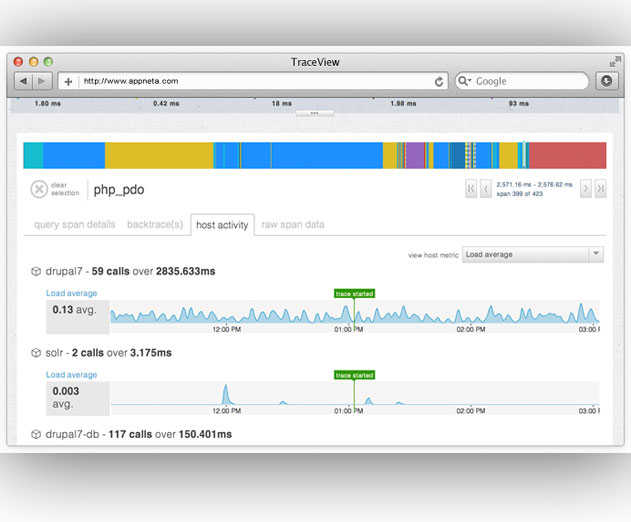Select the cyan segment at the timeline start
The height and width of the screenshot is (522, 631).
(33, 155)
